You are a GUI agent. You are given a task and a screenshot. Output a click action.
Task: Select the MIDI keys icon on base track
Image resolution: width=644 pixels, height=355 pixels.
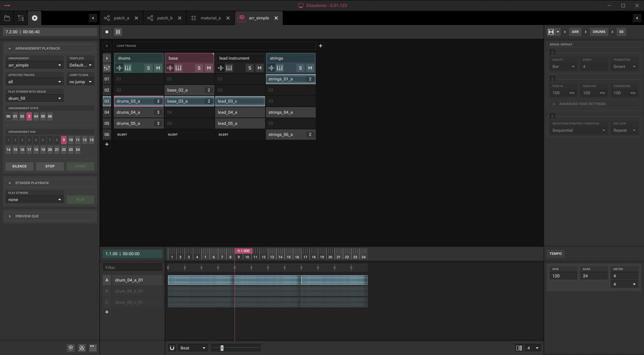click(x=178, y=68)
